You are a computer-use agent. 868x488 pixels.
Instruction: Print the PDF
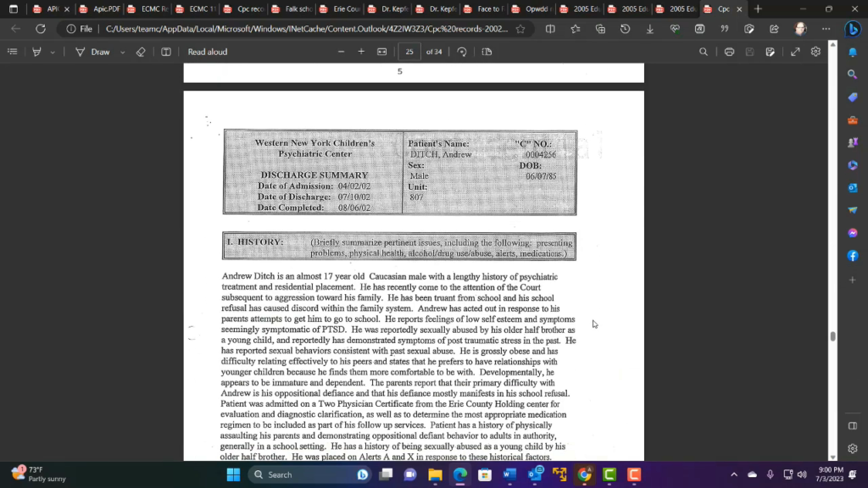(729, 52)
